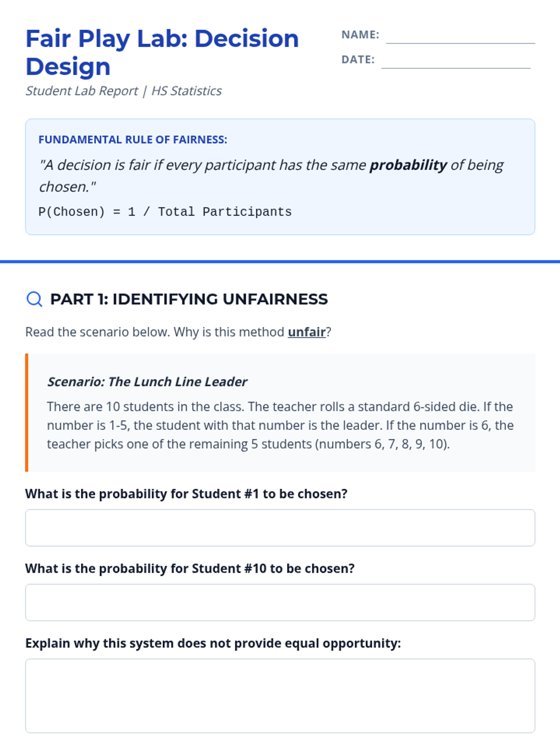This screenshot has width=560, height=747.
Task: Click the "Explain why this system" question label
Action: [213, 643]
